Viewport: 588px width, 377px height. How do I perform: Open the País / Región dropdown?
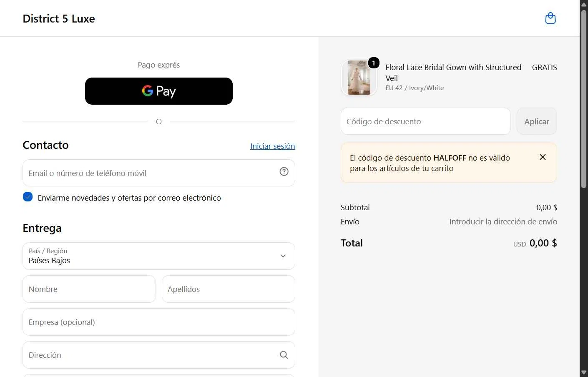click(x=159, y=256)
